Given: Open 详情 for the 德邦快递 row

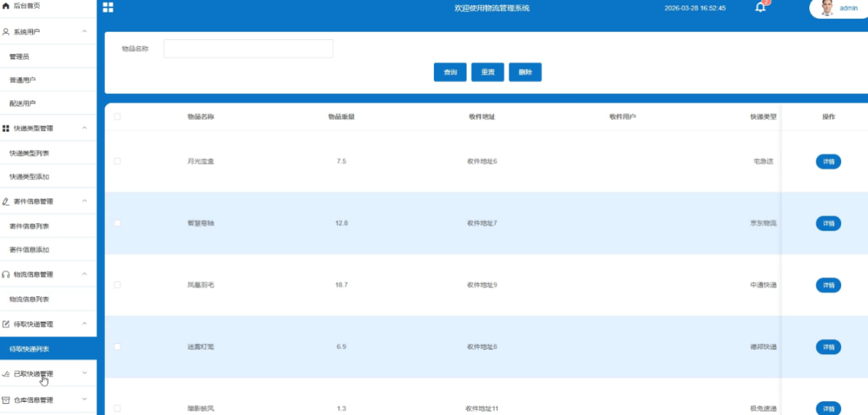Looking at the screenshot, I should (829, 347).
